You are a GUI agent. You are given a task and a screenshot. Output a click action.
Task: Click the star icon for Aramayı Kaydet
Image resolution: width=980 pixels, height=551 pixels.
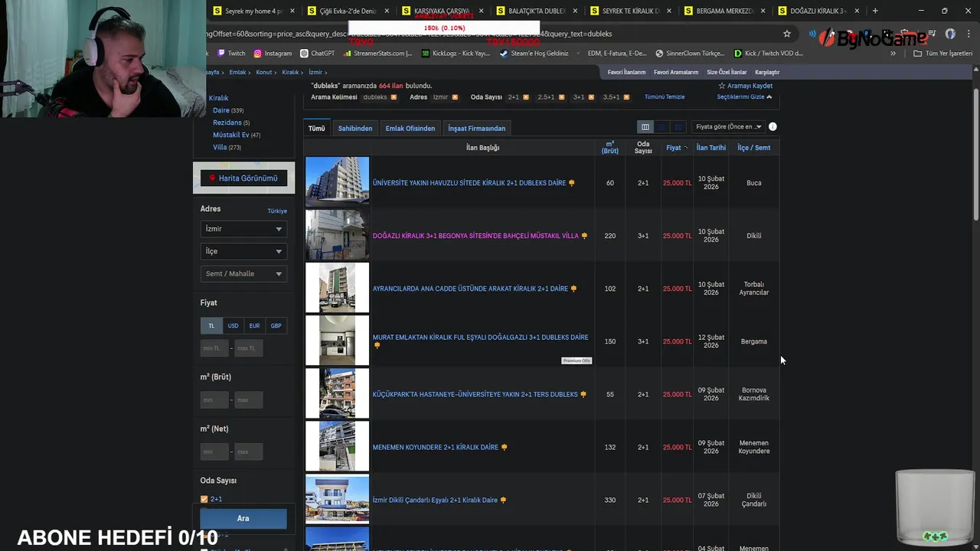click(x=721, y=86)
